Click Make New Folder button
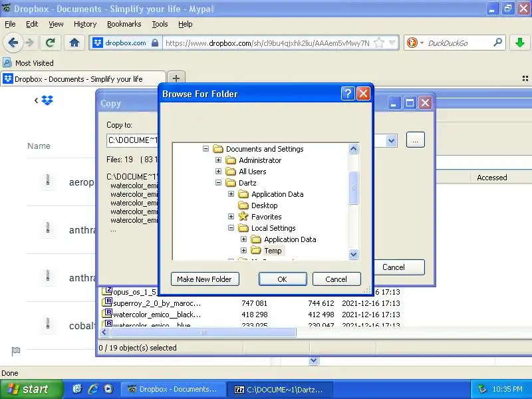The image size is (532, 399). 205,279
